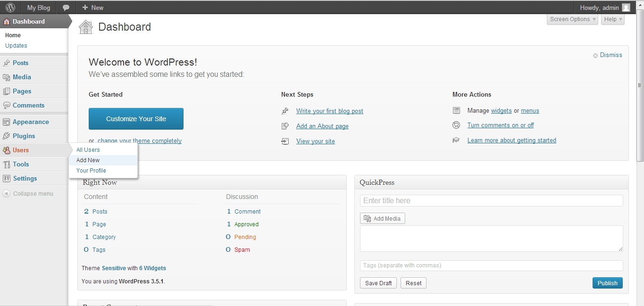Collapse the sidebar menu
This screenshot has width=644, height=306.
(x=28, y=194)
